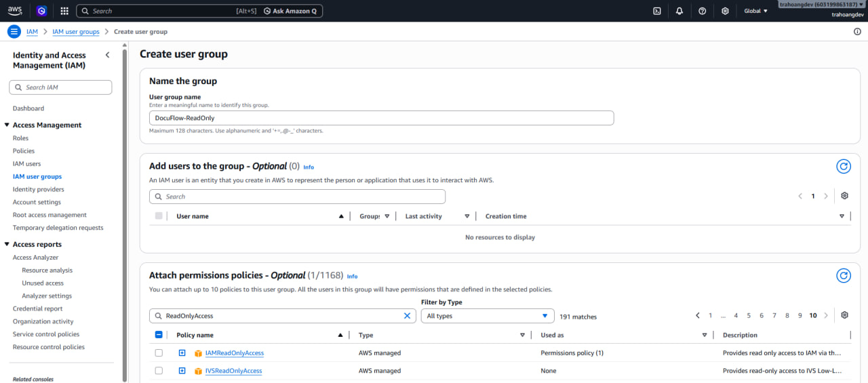
Task: Refresh the Add users section
Action: point(844,166)
